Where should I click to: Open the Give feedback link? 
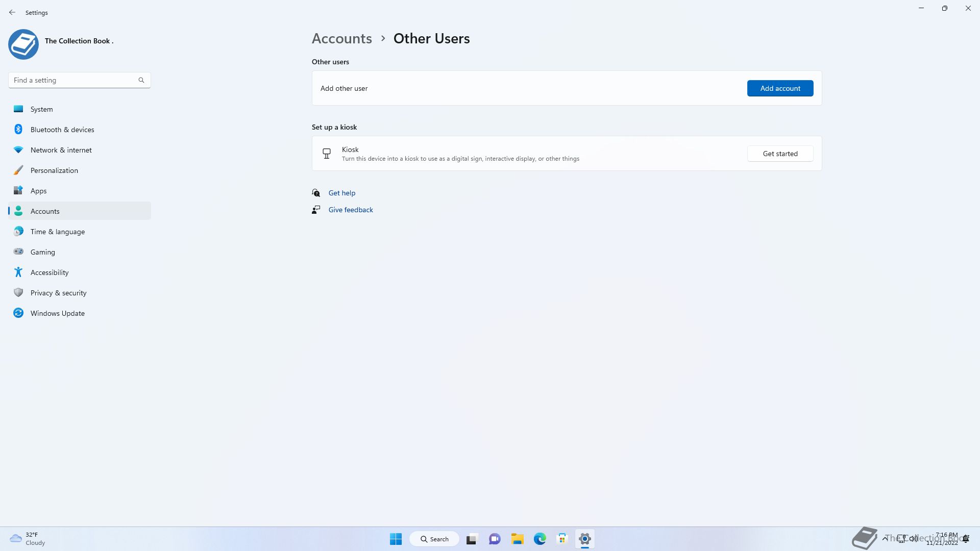click(351, 210)
